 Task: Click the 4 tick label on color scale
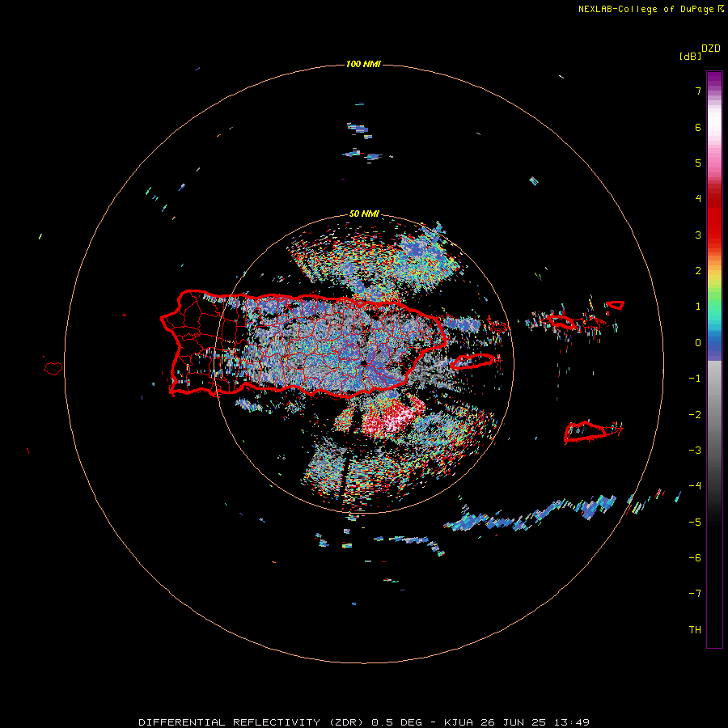pyautogui.click(x=698, y=199)
